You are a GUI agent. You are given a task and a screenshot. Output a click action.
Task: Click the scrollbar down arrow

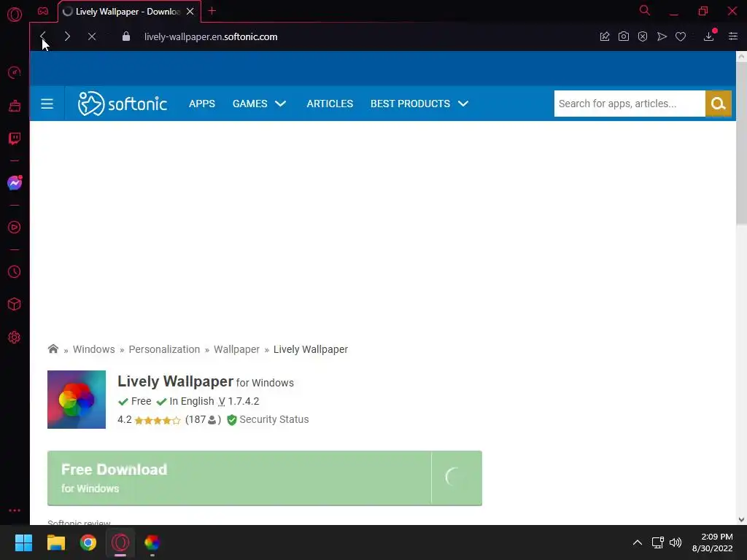click(x=741, y=519)
